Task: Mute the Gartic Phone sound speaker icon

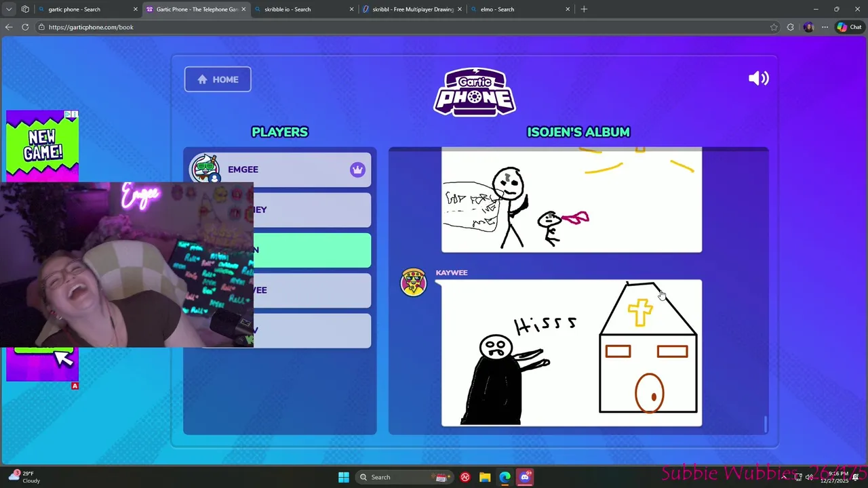Action: (x=758, y=79)
